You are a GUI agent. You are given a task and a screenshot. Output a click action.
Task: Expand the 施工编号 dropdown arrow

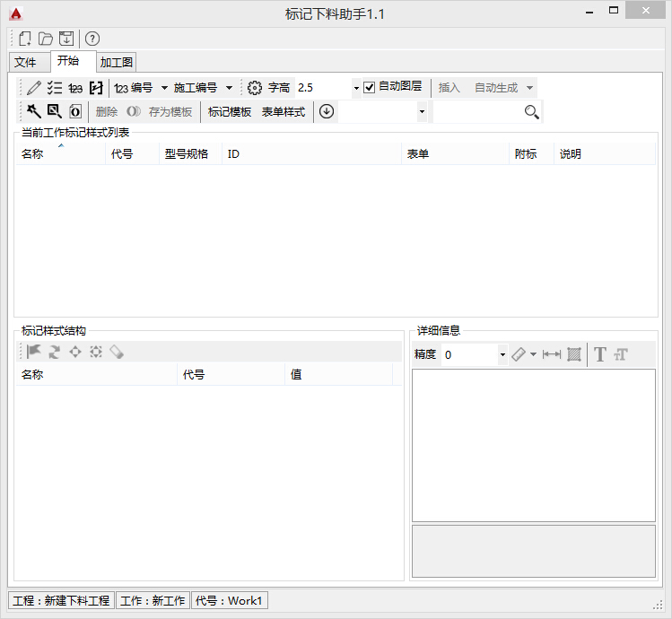point(230,88)
